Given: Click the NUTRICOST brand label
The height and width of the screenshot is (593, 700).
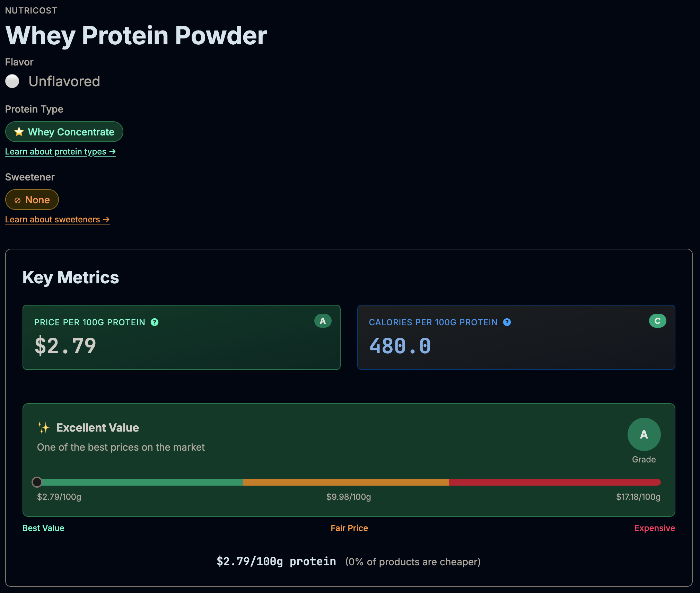Looking at the screenshot, I should [x=31, y=10].
